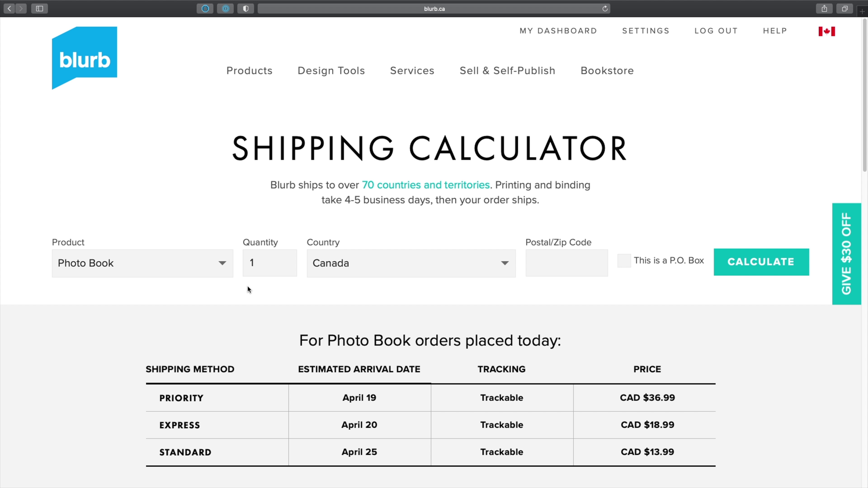
Task: Click the CAD $13.99 price
Action: coord(647,452)
